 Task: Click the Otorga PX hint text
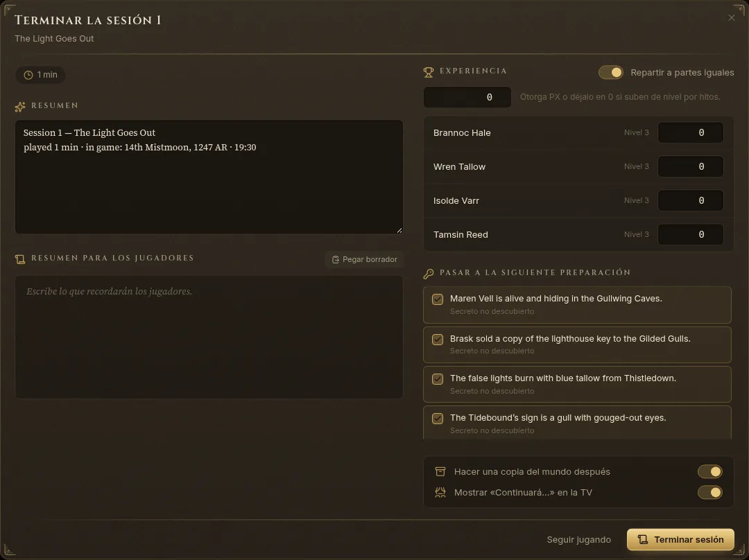(620, 97)
